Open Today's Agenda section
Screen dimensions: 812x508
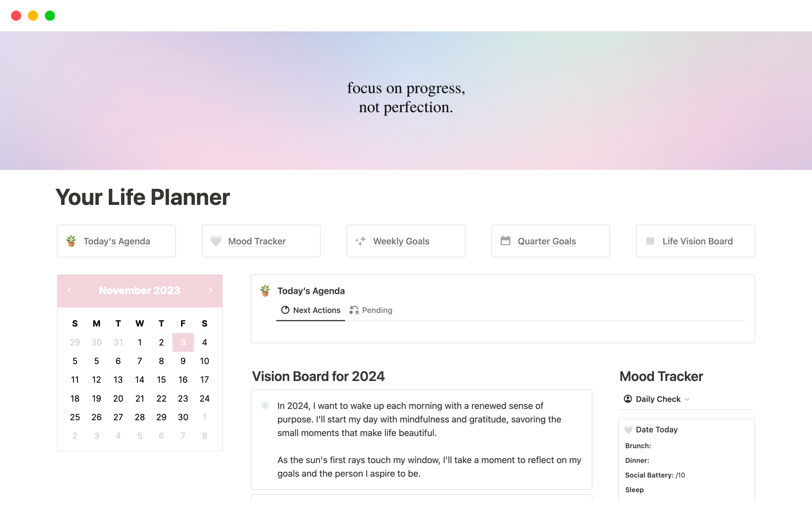point(116,240)
